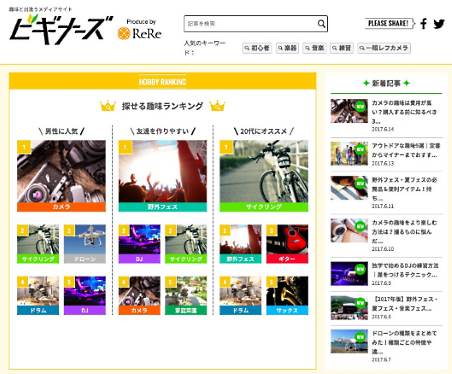Screen dimensions: 452x374
Task: Open the ギター card under 20代にオススメ
Action: [287, 244]
